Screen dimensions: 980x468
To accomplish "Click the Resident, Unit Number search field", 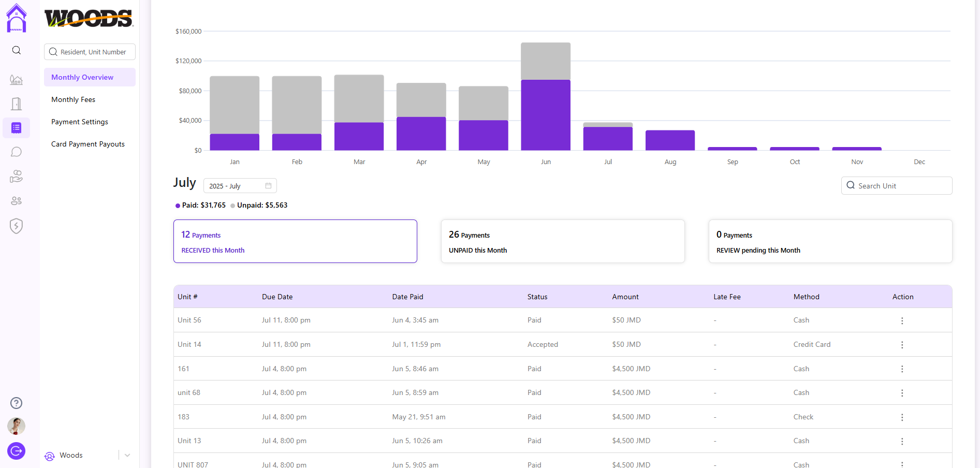I will 90,52.
